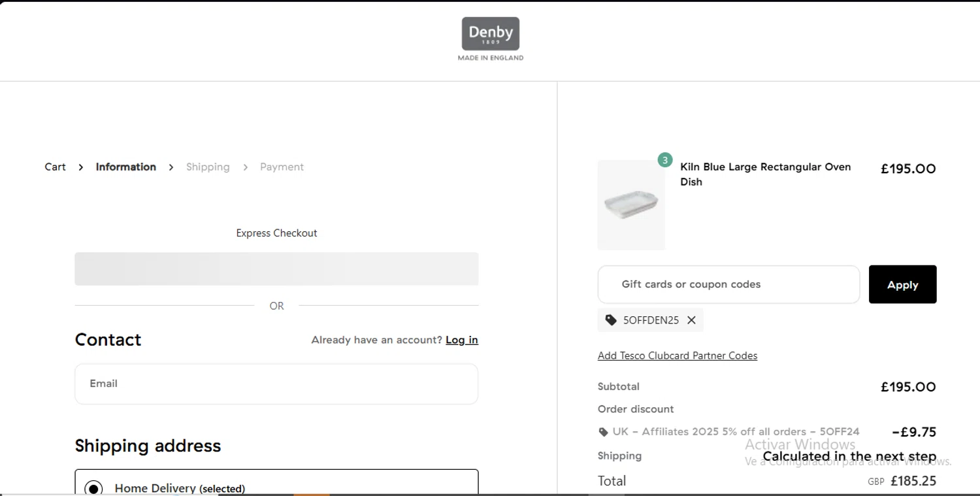980x496 pixels.
Task: Select the Shipping breadcrumb step
Action: click(x=208, y=167)
